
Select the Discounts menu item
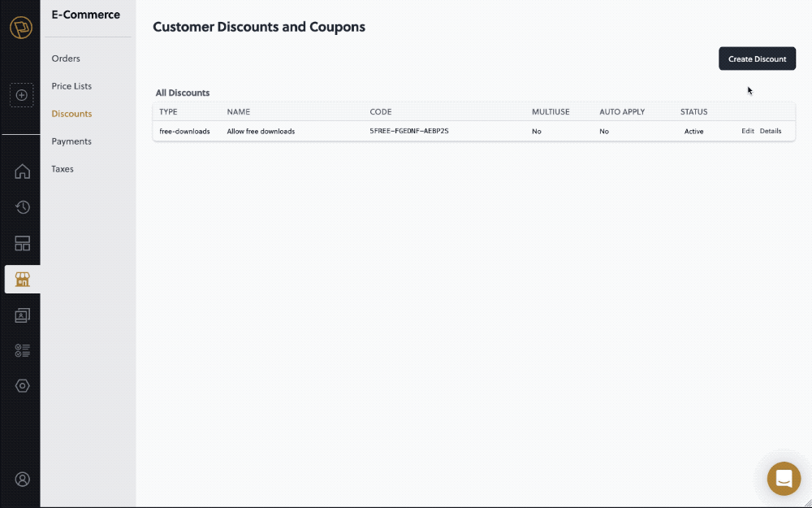point(71,114)
